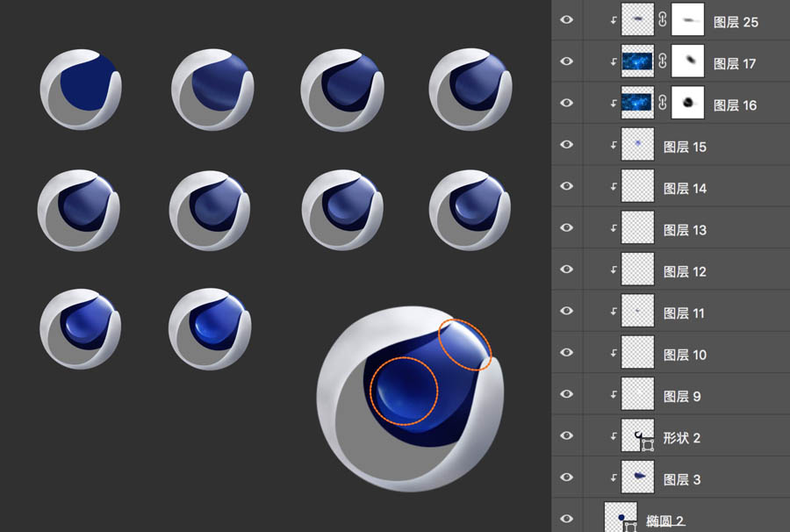The image size is (790, 532).
Task: Hide the 图层 12 layer
Action: pos(567,269)
